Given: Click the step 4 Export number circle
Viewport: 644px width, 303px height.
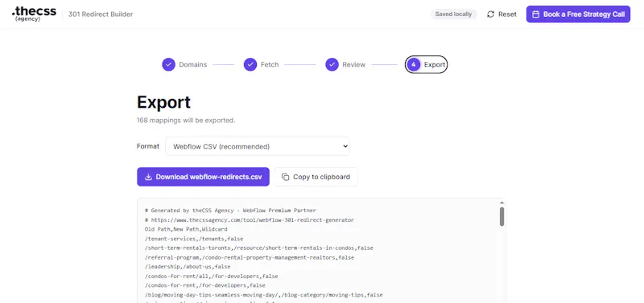Looking at the screenshot, I should pos(414,64).
